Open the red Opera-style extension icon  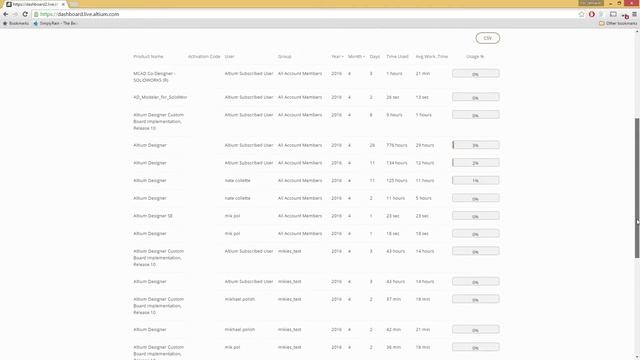[x=591, y=14]
